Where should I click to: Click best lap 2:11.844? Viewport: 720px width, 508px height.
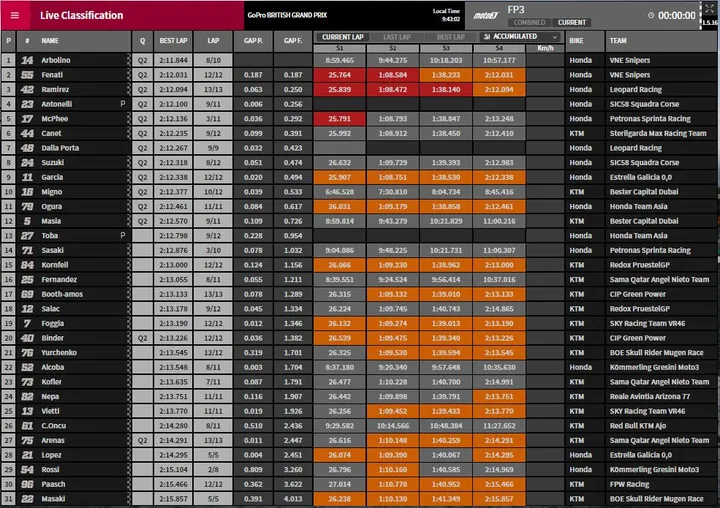173,60
